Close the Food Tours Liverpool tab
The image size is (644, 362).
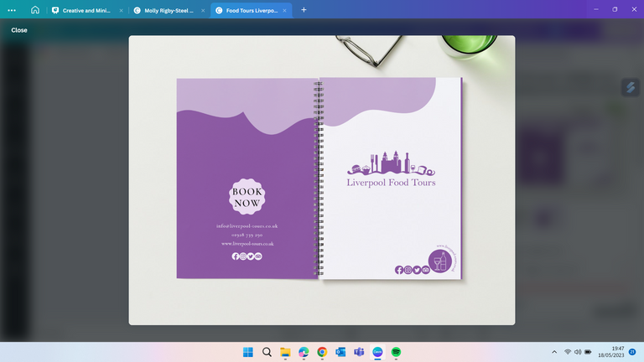tap(284, 11)
